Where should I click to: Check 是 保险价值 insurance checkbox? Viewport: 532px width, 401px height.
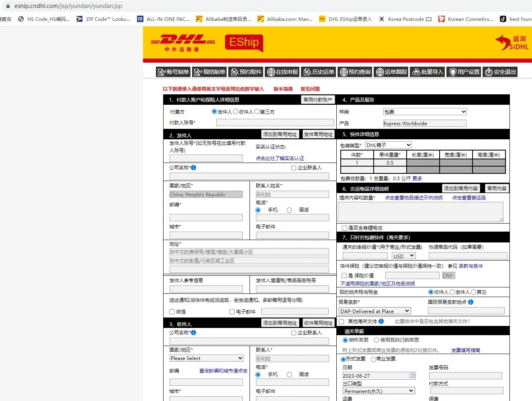[x=344, y=275]
